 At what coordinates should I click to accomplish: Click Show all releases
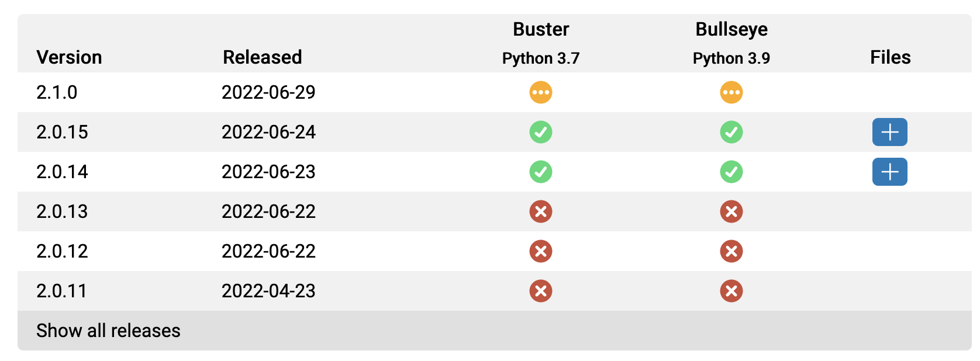(108, 331)
